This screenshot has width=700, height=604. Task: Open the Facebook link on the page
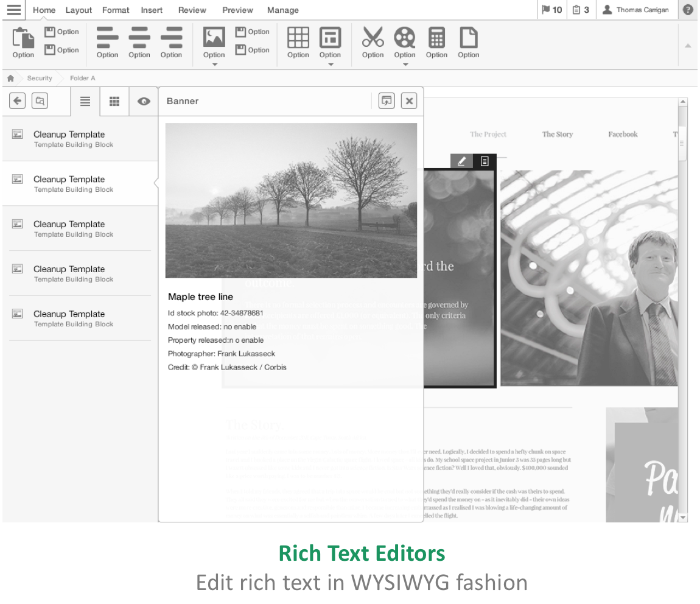623,134
